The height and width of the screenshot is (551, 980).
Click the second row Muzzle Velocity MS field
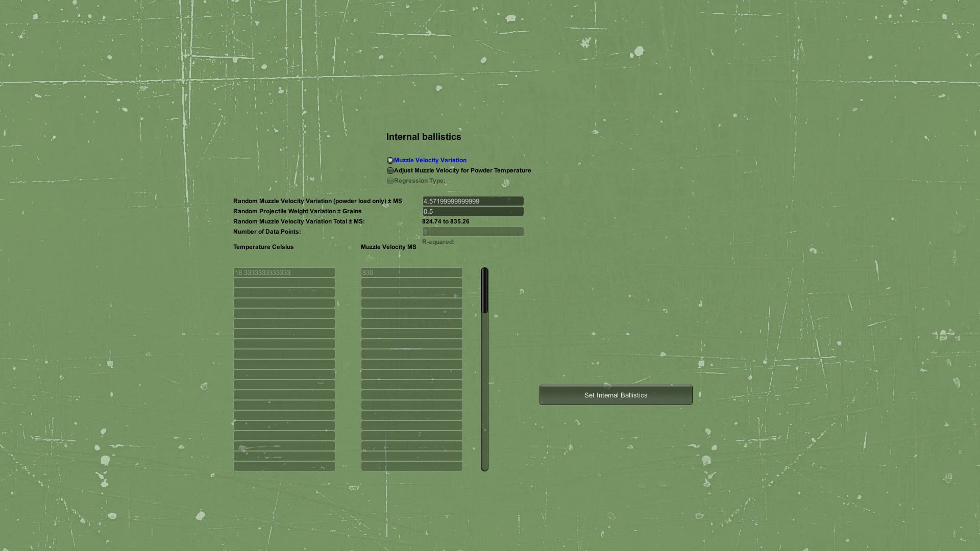point(411,283)
